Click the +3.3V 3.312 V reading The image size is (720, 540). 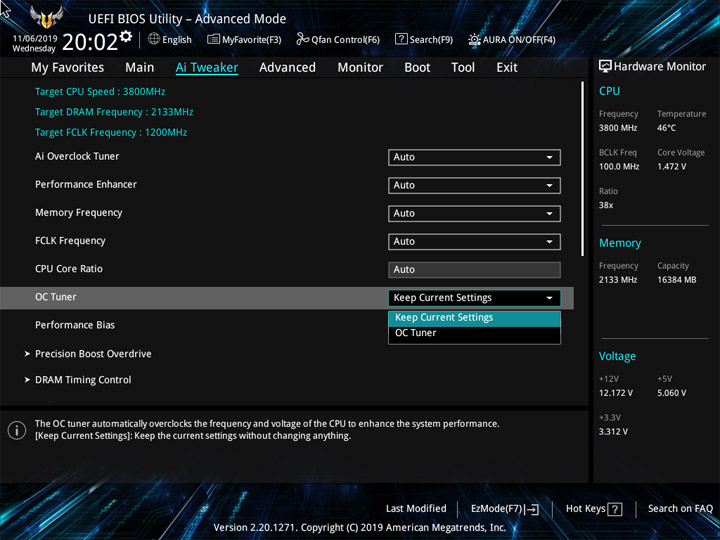coord(613,432)
